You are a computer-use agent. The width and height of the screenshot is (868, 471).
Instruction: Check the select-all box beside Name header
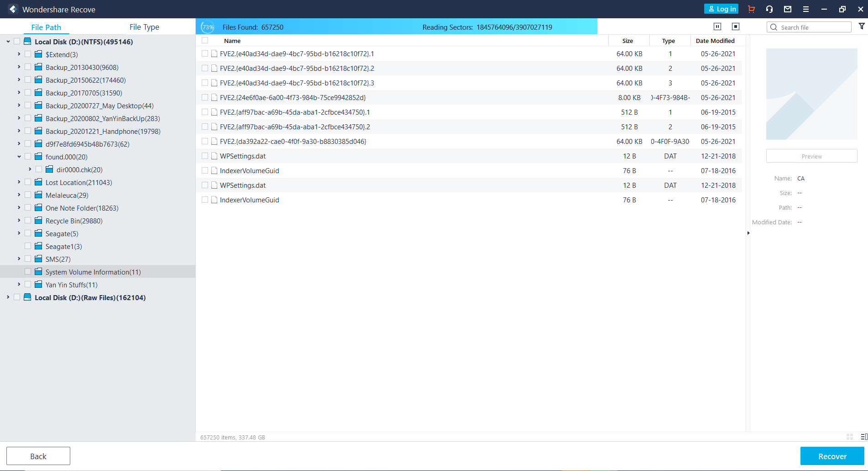205,40
